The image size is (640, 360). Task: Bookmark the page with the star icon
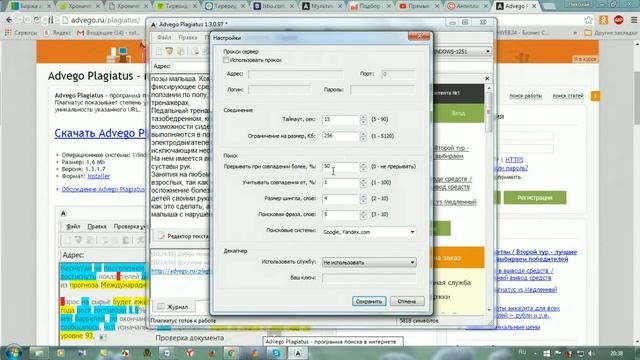point(588,20)
